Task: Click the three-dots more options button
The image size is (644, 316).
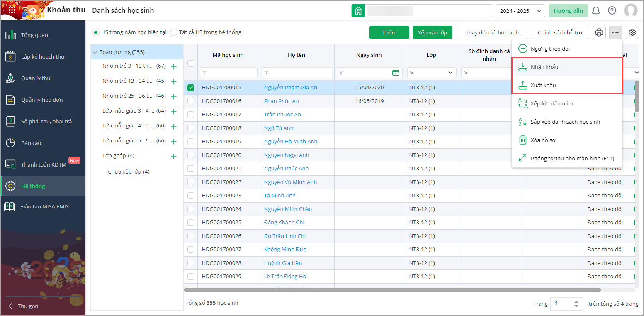Action: [616, 32]
